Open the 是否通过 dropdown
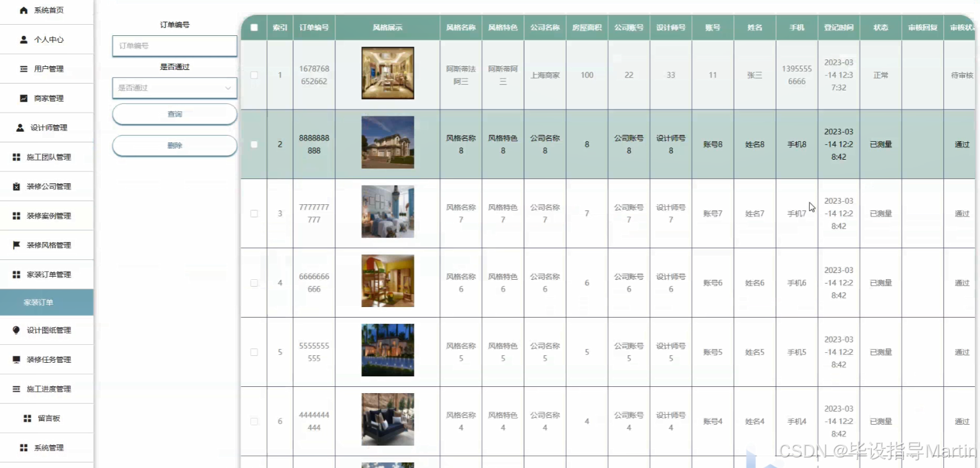980x468 pixels. (174, 88)
